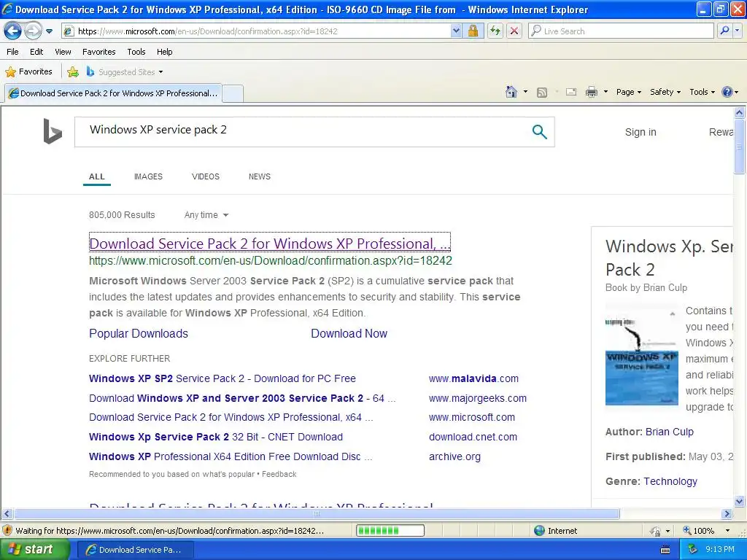Click the Download Service Pa... taskbar button
The height and width of the screenshot is (560, 747).
(x=135, y=550)
